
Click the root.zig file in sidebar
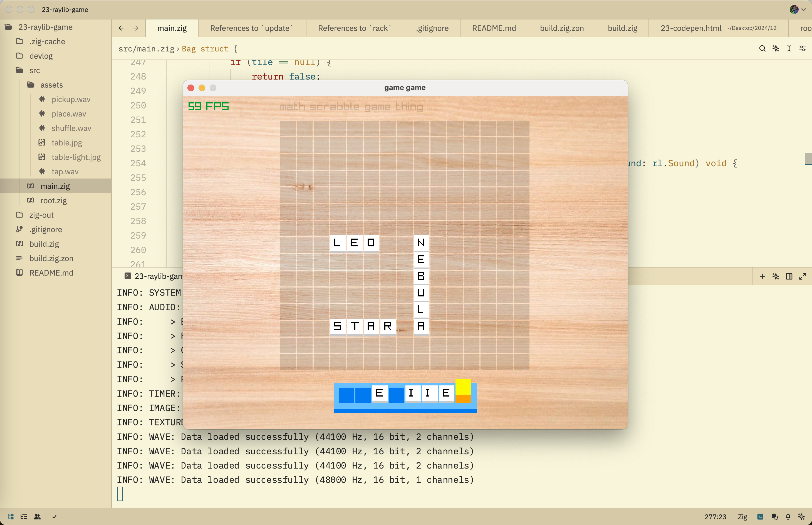point(55,200)
